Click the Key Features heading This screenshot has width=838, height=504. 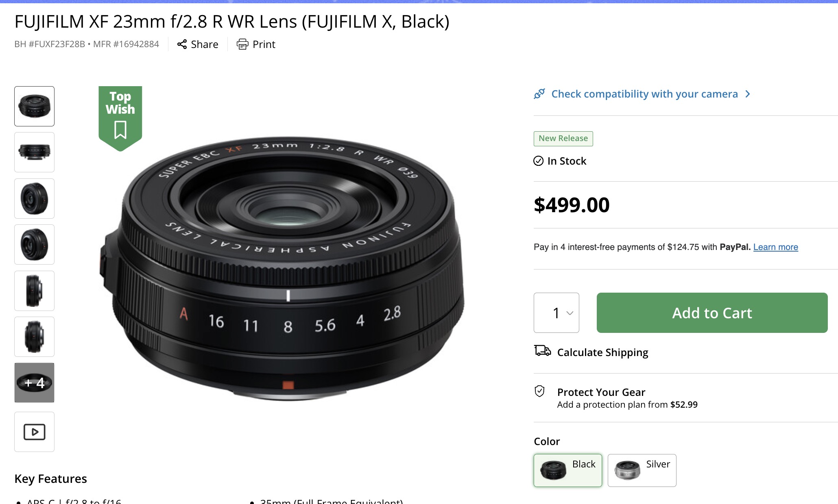coord(51,479)
